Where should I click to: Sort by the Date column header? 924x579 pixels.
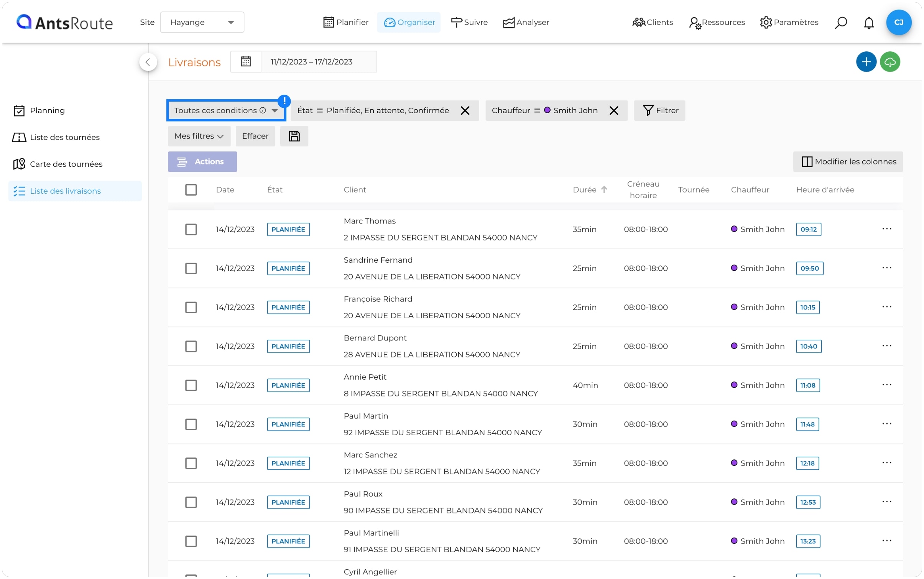225,189
